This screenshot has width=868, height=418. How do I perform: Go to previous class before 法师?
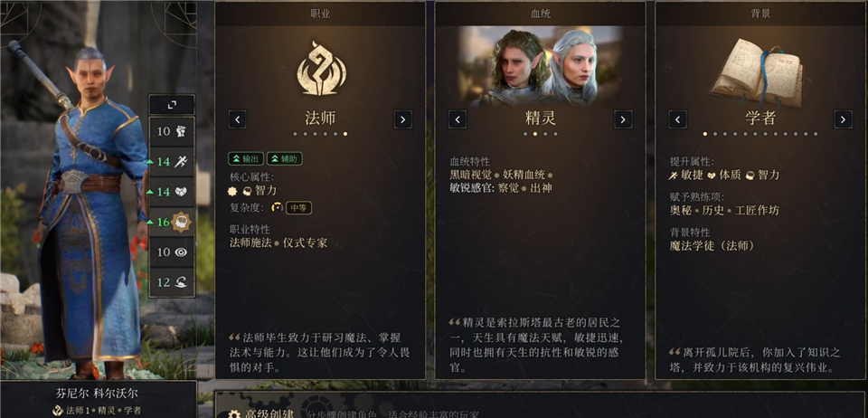(x=238, y=119)
